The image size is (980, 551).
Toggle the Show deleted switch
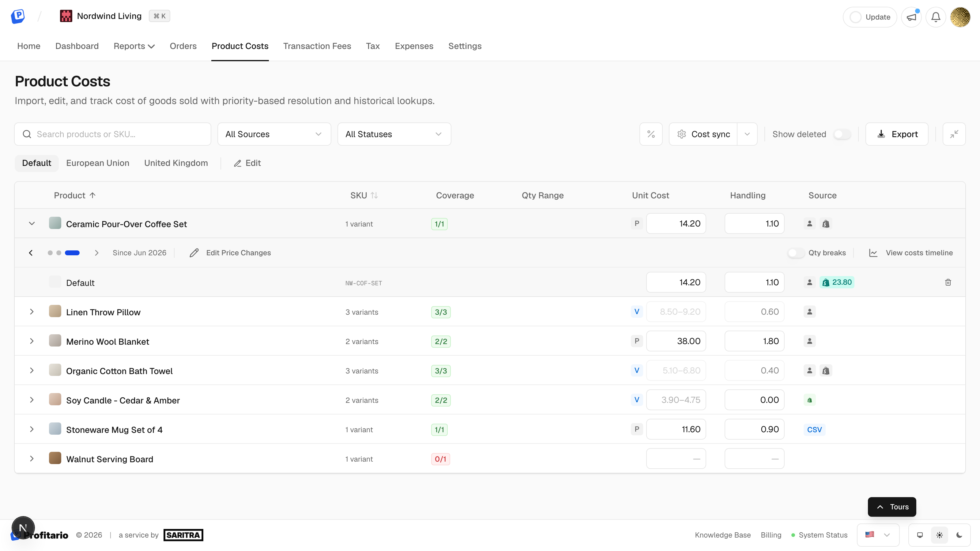(x=842, y=134)
